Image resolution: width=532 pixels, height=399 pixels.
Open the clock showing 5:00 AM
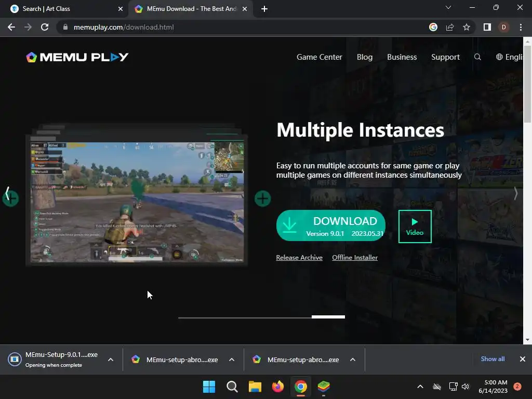(493, 387)
